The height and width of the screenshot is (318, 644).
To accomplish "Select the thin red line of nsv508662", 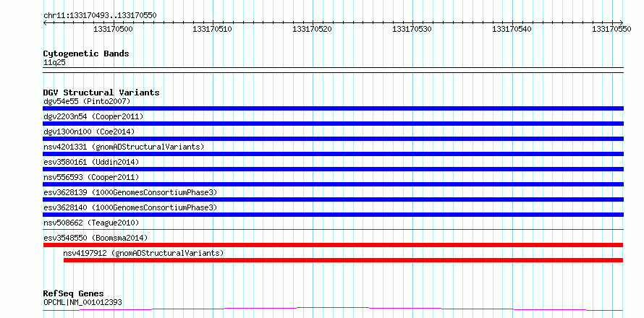I will 333,230.
